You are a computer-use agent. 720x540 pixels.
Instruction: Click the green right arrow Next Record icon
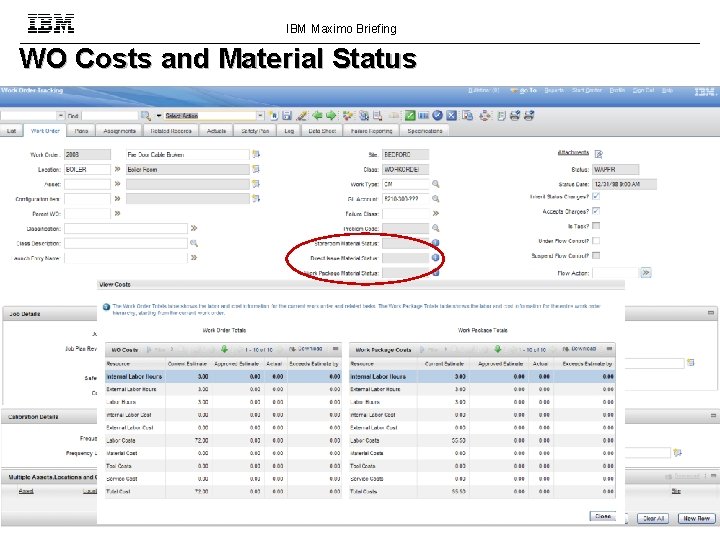tap(331, 116)
